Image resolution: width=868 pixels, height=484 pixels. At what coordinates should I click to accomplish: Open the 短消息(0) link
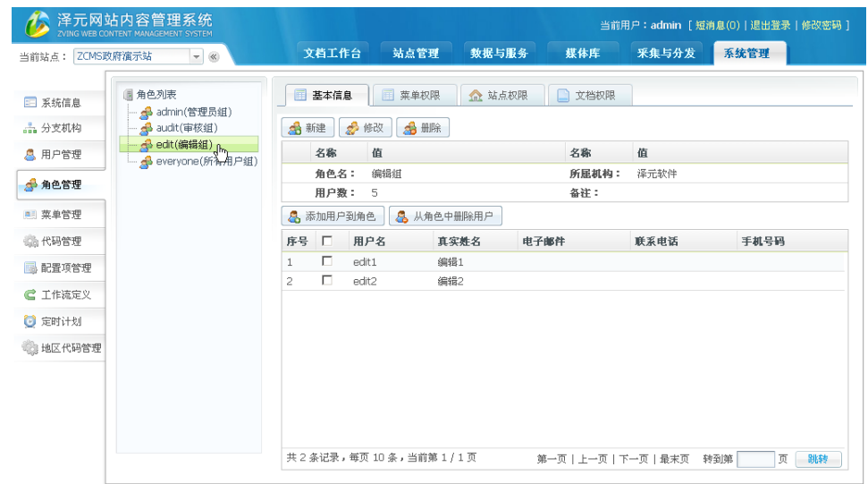718,25
